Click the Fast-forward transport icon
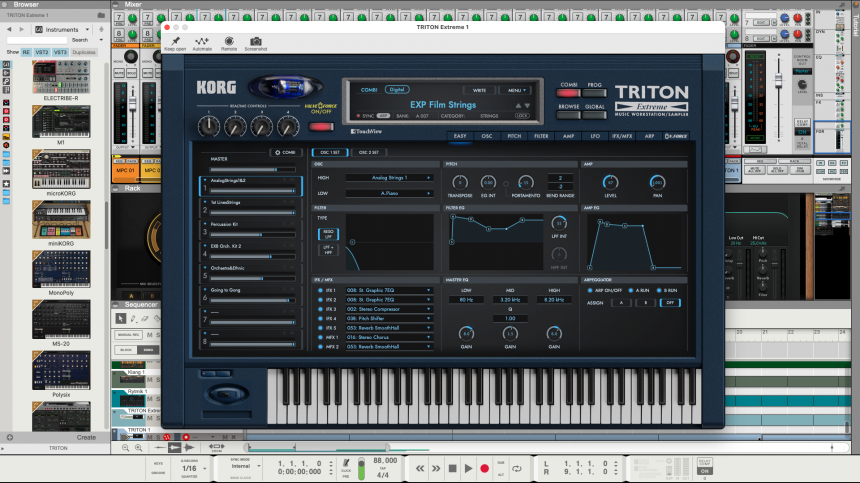The image size is (860, 483). tap(435, 469)
